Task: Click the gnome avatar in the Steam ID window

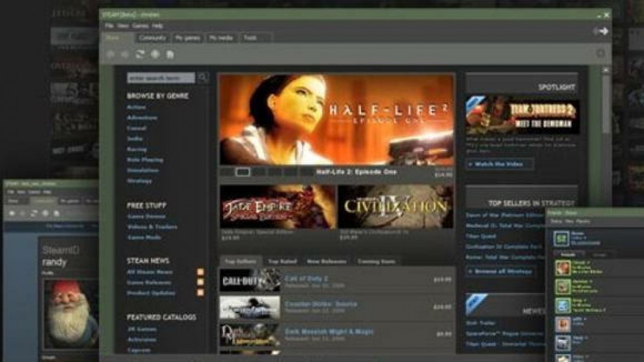Action: tap(71, 314)
